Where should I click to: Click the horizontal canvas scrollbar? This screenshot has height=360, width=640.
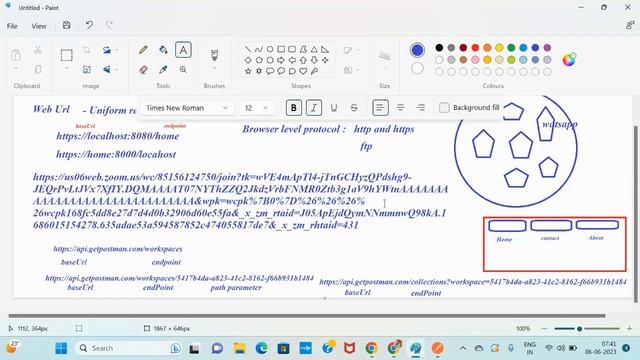point(307,316)
